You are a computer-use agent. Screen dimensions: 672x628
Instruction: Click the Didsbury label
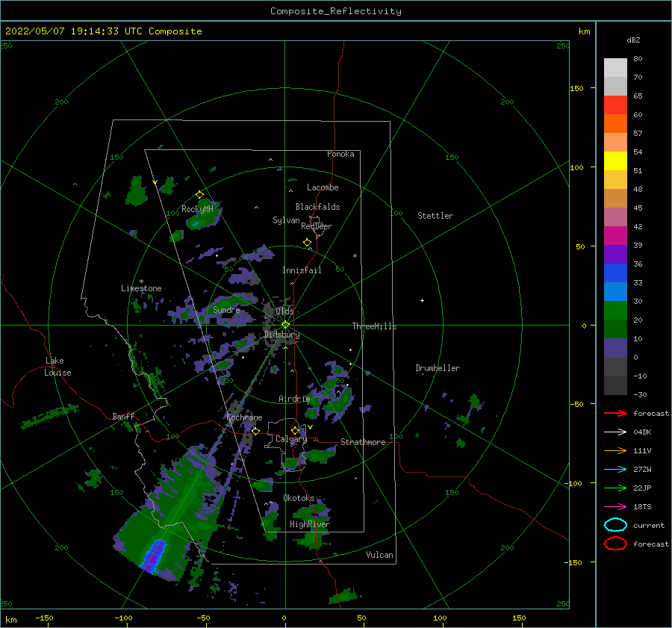[x=282, y=335]
